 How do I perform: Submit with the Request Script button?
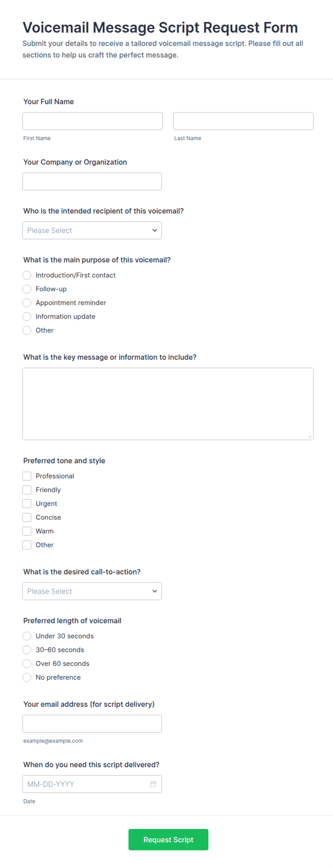(168, 840)
